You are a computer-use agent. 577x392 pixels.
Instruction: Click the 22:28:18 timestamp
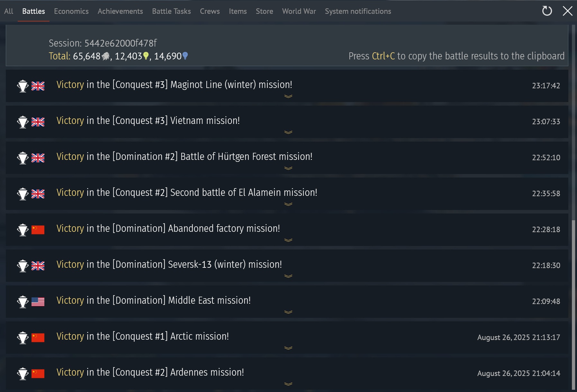(546, 230)
